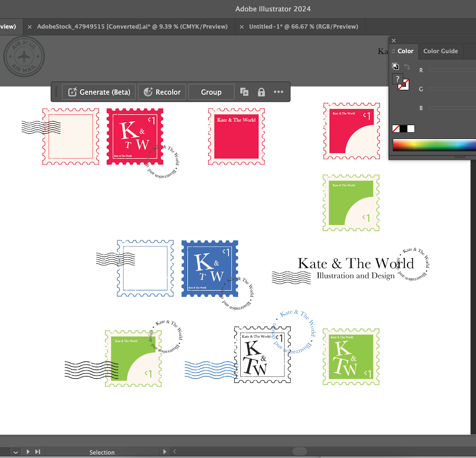Switch to the Untitled-1 document tab

tap(303, 27)
